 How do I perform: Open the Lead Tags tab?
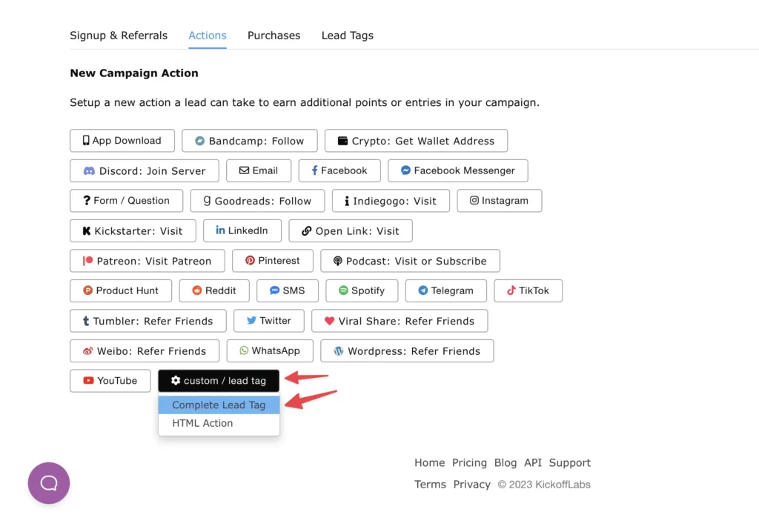[348, 36]
